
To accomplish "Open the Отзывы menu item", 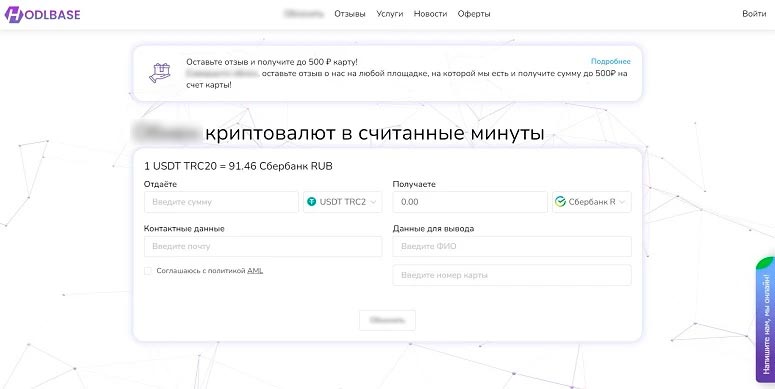I will click(x=349, y=14).
